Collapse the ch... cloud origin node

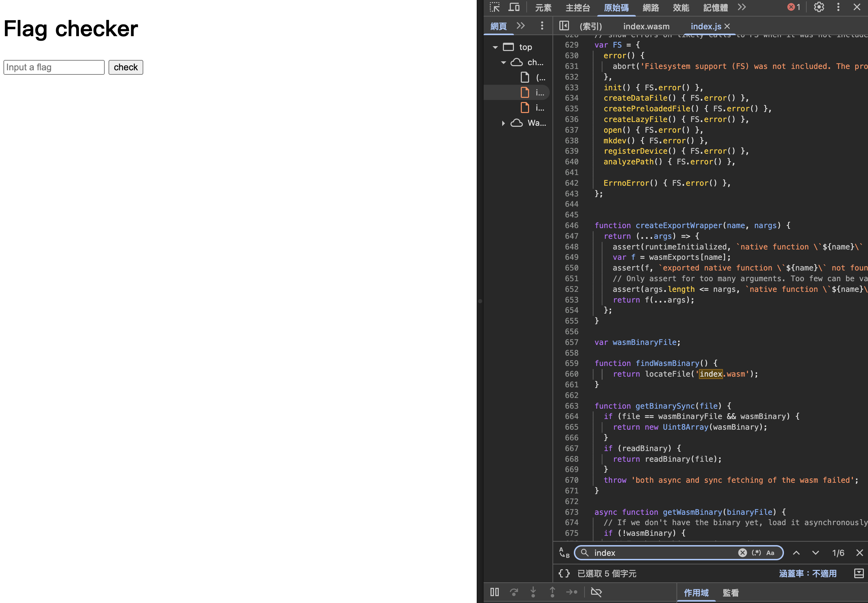tap(503, 62)
